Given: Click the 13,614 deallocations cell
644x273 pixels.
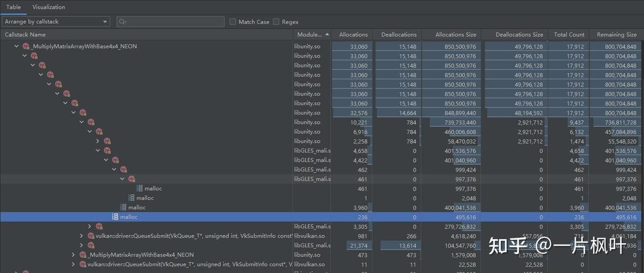Looking at the screenshot, I should (397, 246).
